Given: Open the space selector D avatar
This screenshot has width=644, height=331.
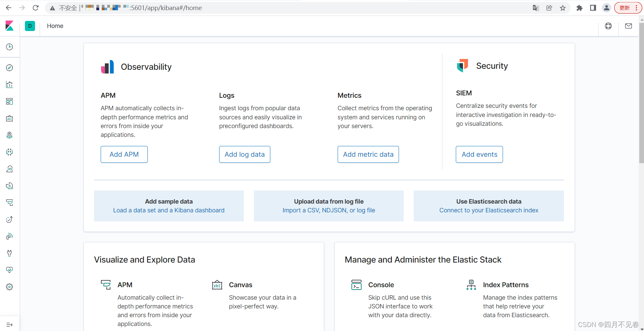Looking at the screenshot, I should pyautogui.click(x=30, y=26).
